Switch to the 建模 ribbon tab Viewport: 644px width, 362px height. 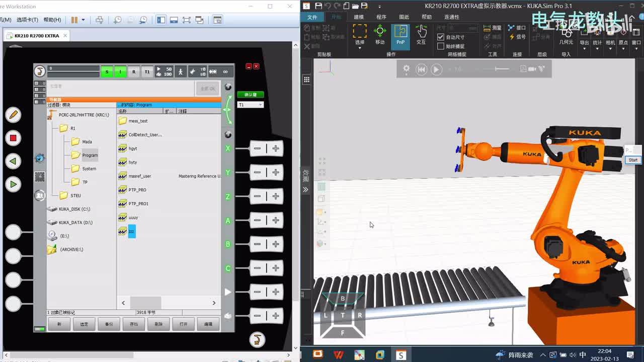pyautogui.click(x=359, y=17)
